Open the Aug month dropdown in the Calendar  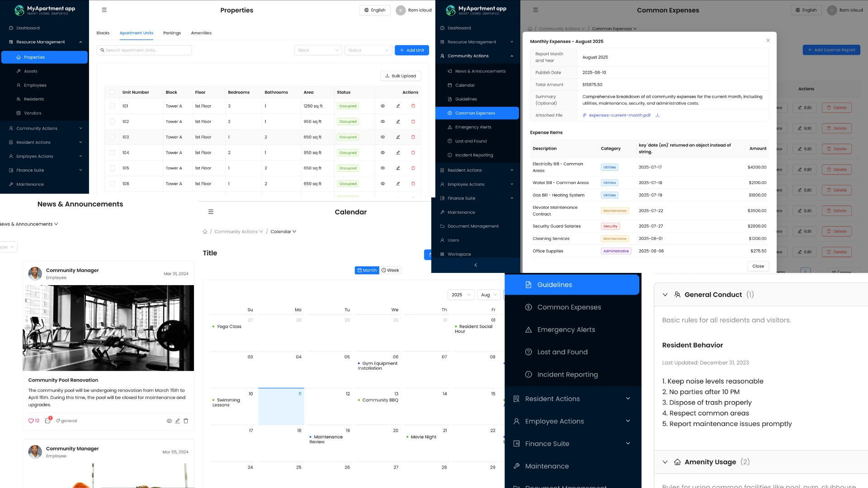[489, 295]
